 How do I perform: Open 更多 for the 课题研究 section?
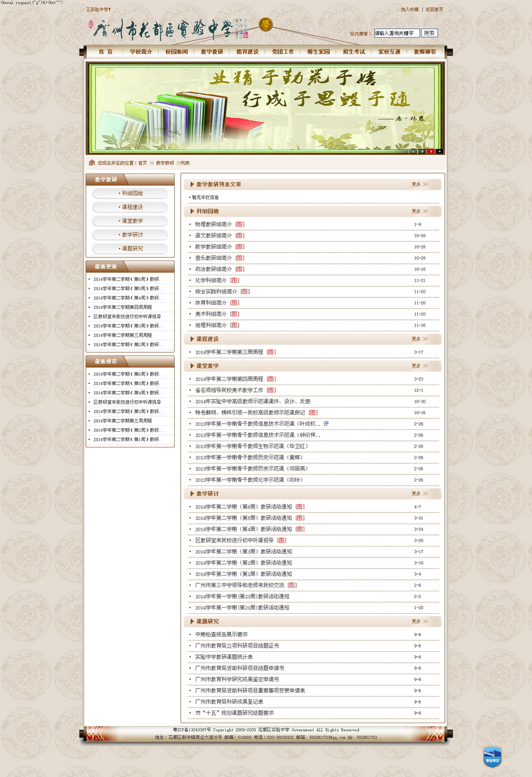[420, 622]
